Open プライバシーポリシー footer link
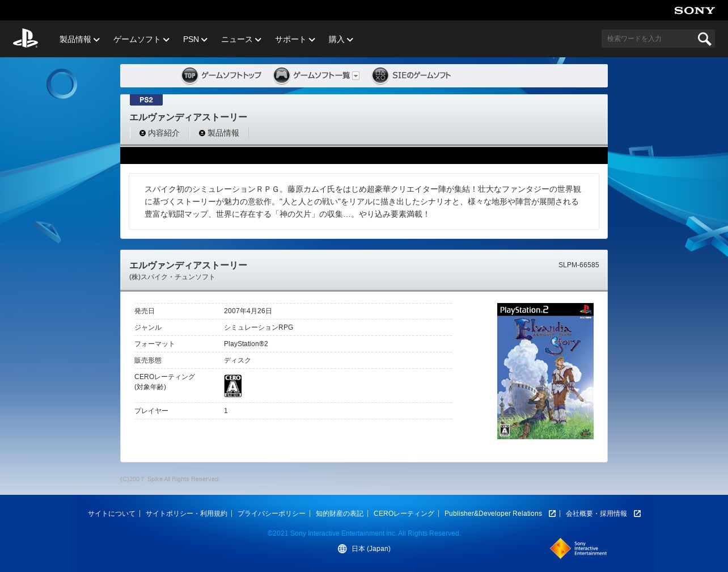 click(272, 514)
